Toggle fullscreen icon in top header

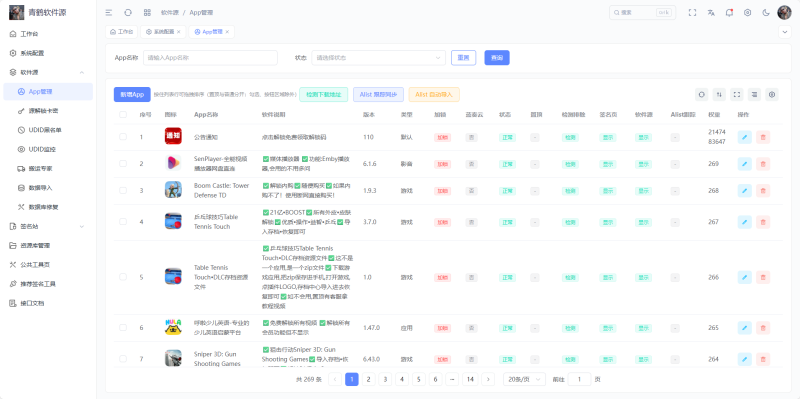tap(692, 13)
